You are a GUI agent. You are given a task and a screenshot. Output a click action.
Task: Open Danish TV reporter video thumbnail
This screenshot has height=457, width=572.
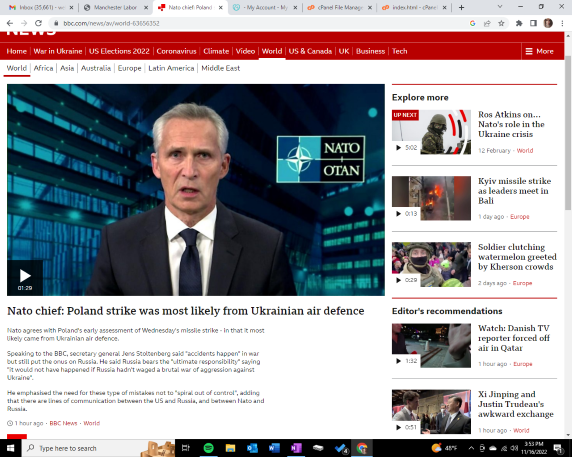point(431,345)
